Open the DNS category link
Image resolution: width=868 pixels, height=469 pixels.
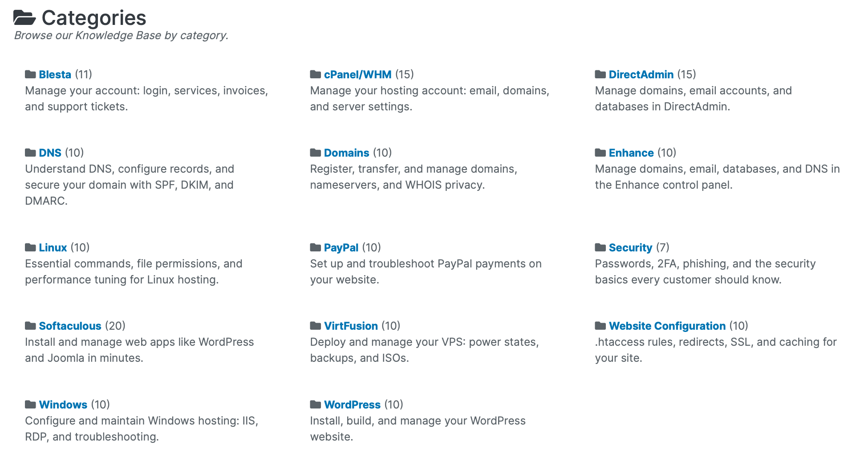(x=50, y=153)
